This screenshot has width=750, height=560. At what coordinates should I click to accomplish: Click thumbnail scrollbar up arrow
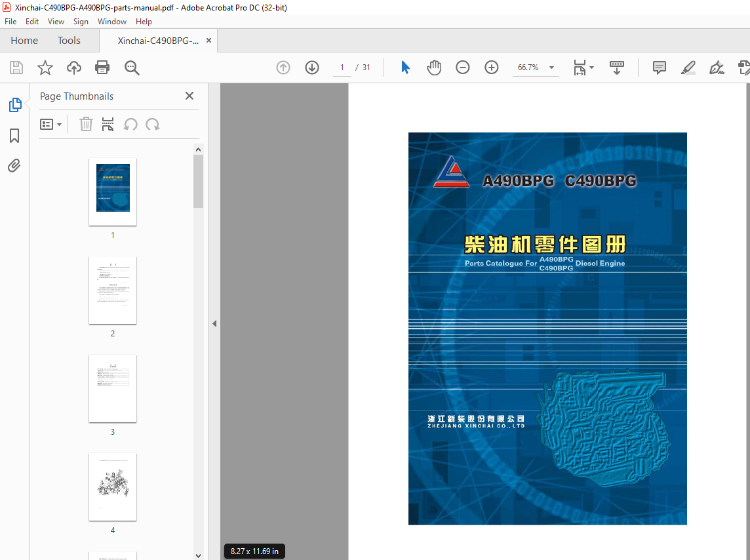(x=198, y=150)
